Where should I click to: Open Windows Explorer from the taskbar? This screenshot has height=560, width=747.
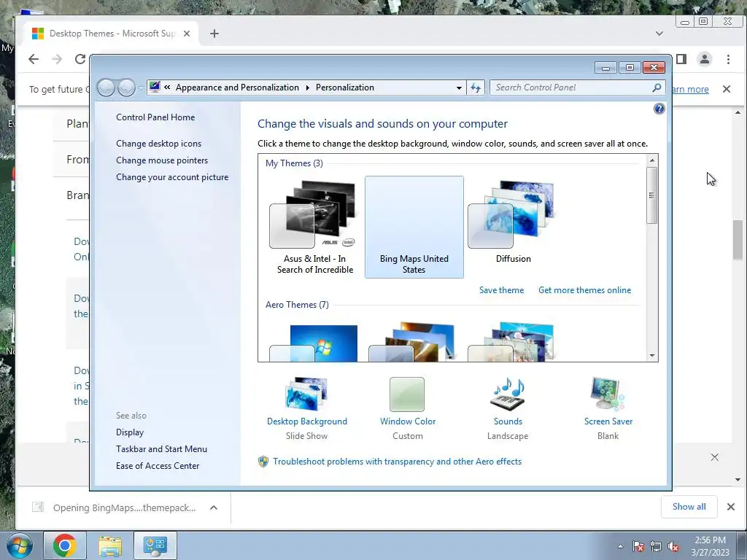(x=110, y=545)
